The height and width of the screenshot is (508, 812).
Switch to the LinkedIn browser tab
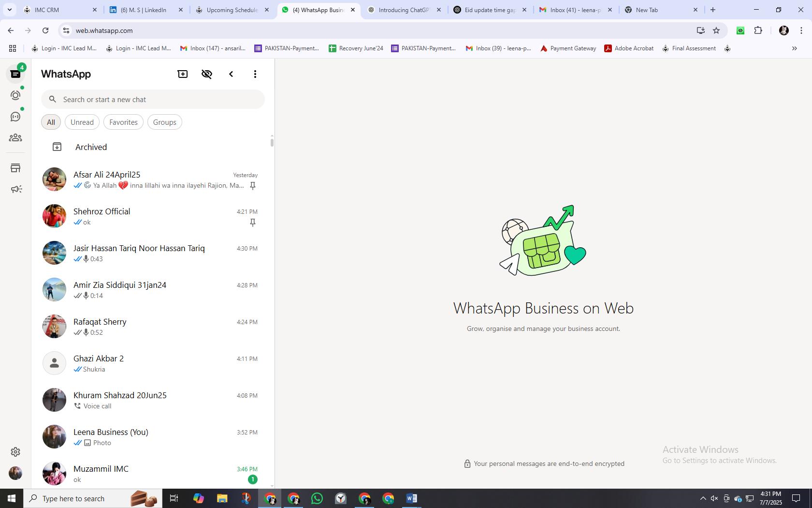click(x=146, y=10)
